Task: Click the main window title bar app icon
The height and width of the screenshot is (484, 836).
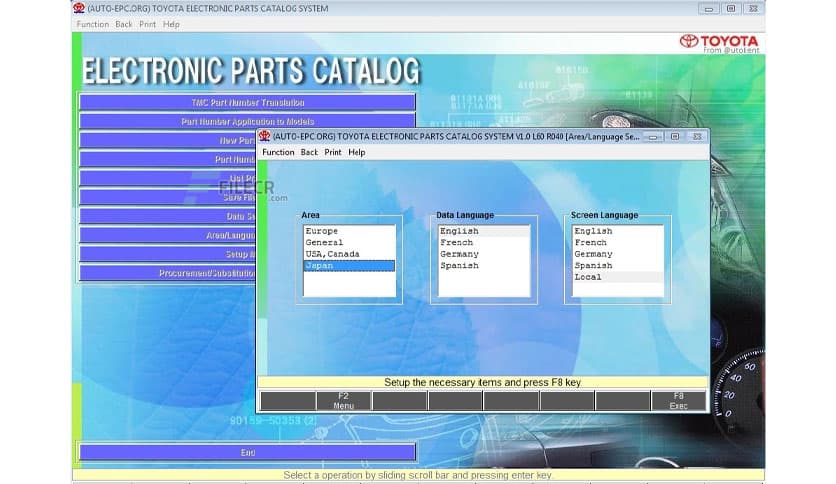Action: click(x=79, y=8)
